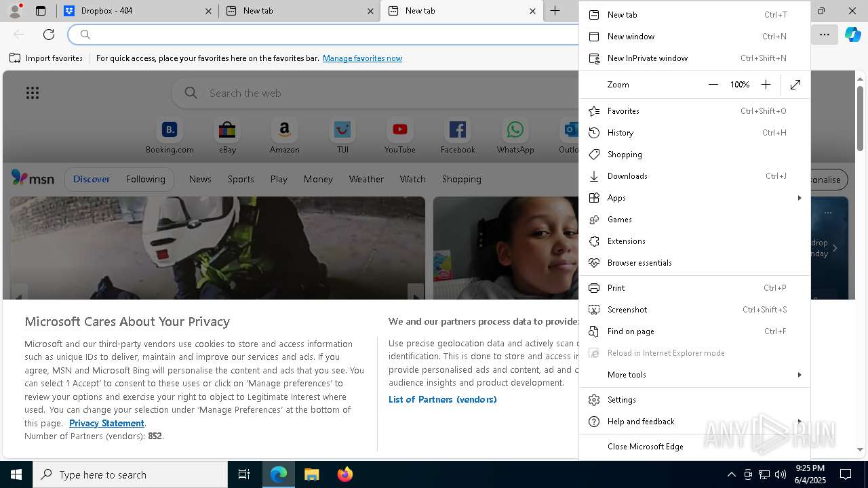Open Shopping from the menu
The width and height of the screenshot is (868, 488).
point(695,155)
